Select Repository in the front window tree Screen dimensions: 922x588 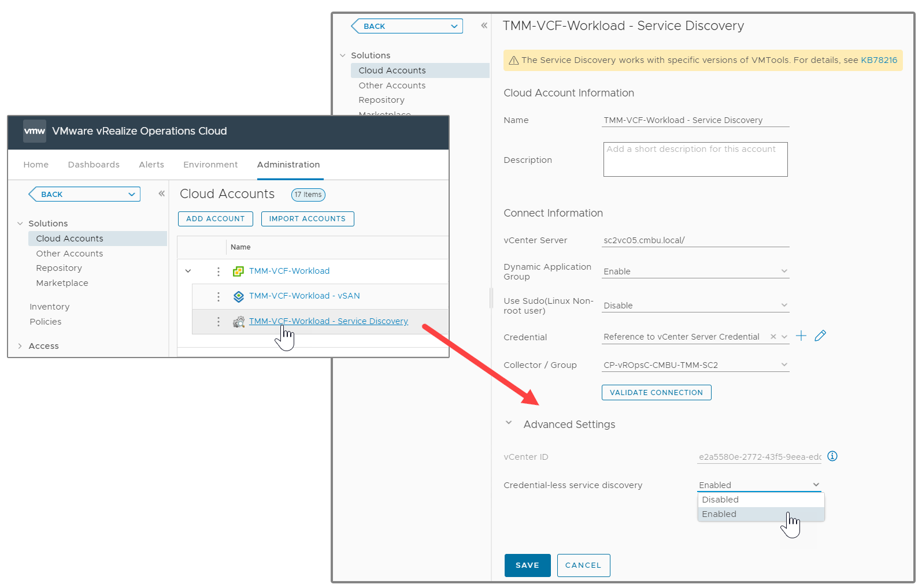(x=59, y=268)
